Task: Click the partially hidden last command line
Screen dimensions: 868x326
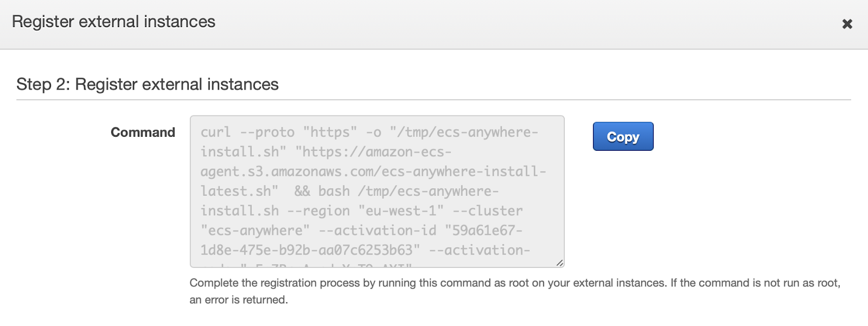Action: coord(307,265)
